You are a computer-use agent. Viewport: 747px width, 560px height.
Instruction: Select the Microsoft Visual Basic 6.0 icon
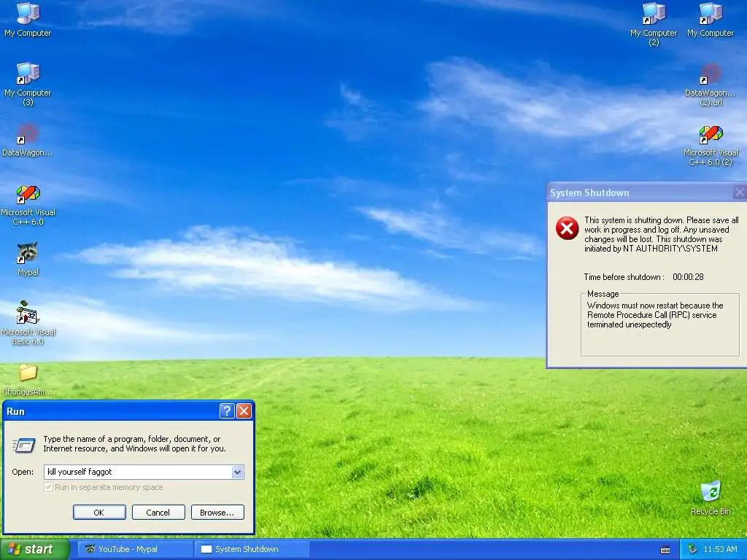(x=28, y=322)
